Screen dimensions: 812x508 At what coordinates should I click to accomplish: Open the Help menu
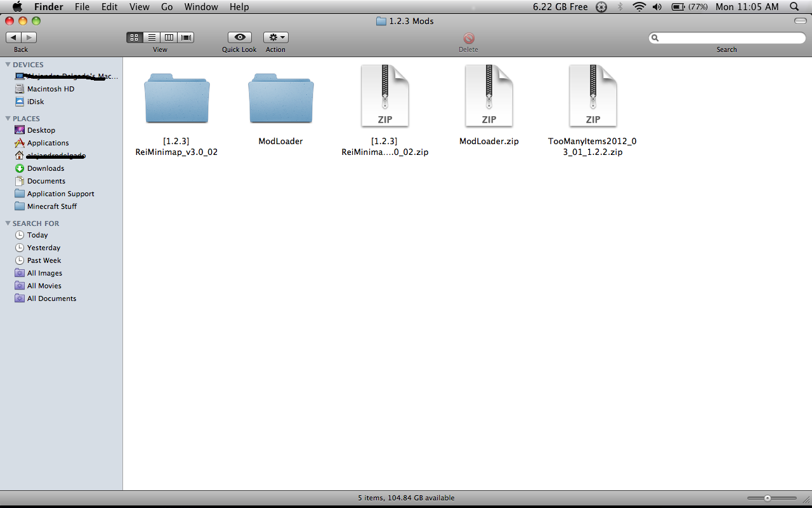239,7
